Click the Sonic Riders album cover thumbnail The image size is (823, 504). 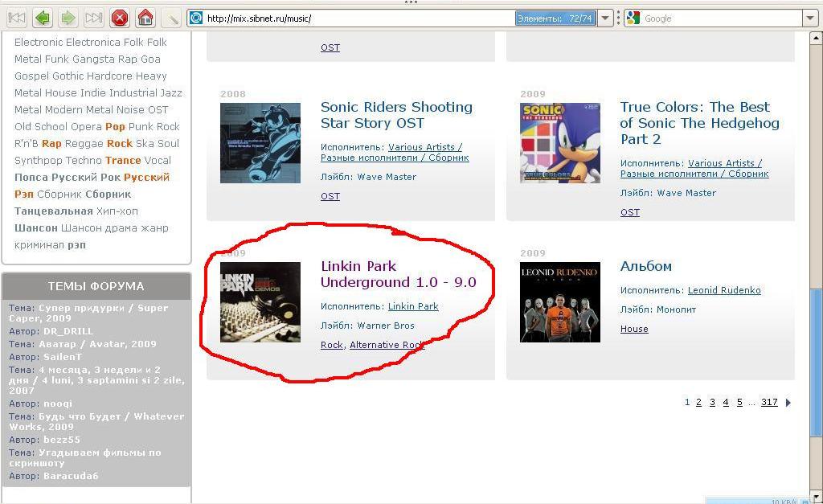point(260,143)
